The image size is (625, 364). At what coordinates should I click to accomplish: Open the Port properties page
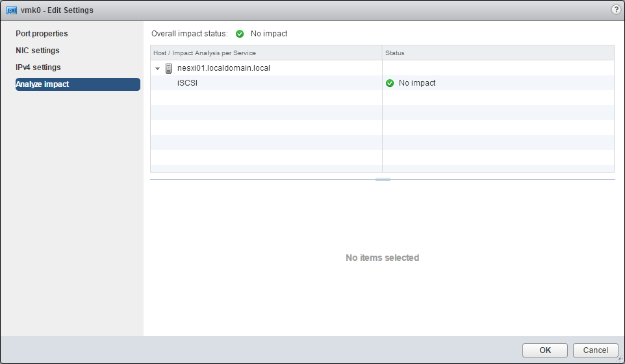(42, 34)
